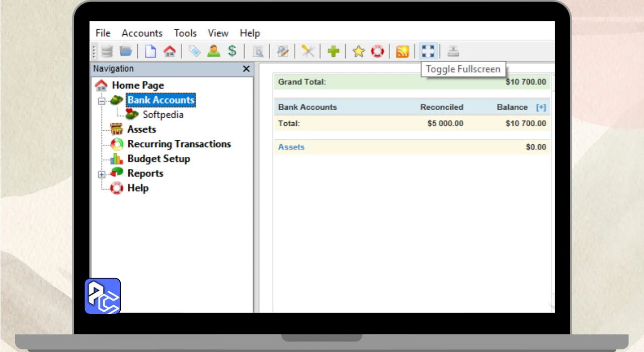Open the wrench Options toolbar icon
Image resolution: width=644 pixels, height=352 pixels.
click(308, 51)
